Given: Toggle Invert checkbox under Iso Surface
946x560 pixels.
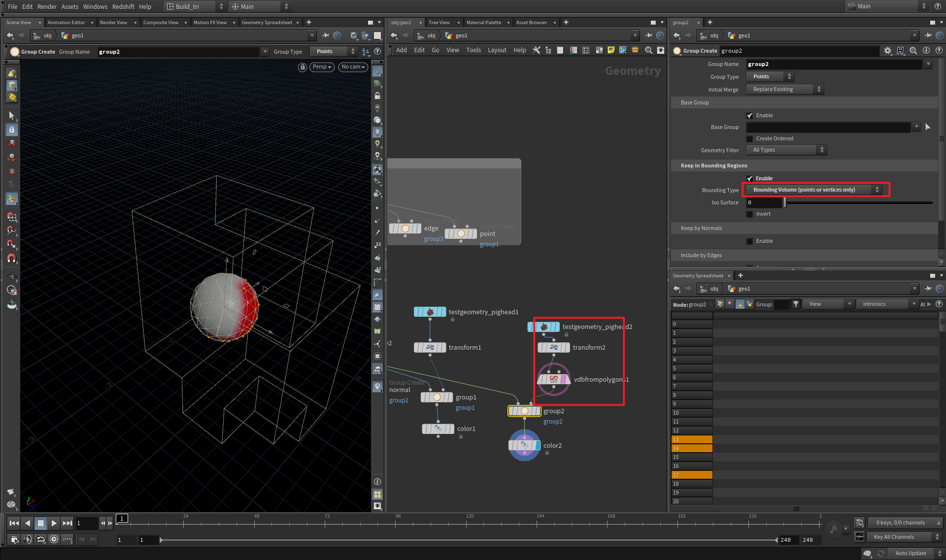Looking at the screenshot, I should click(x=750, y=214).
